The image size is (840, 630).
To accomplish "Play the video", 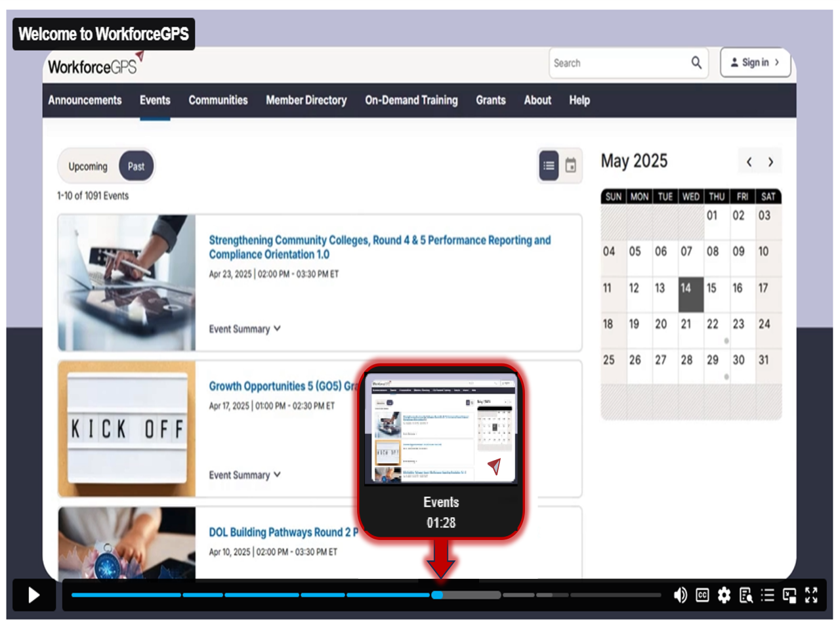I will coord(34,595).
